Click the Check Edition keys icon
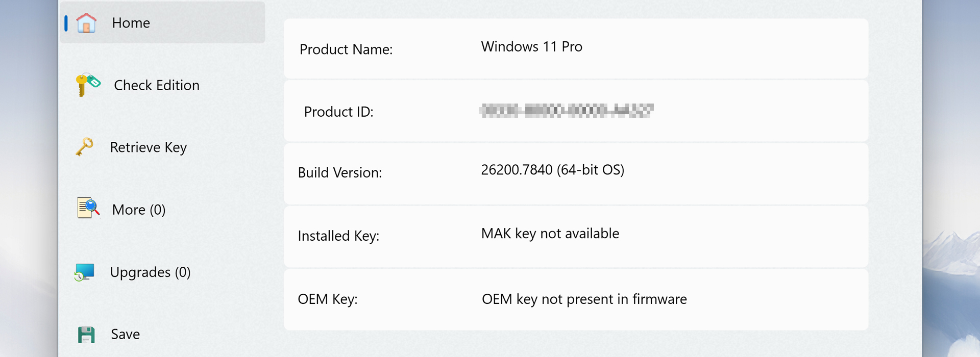The height and width of the screenshot is (357, 980). point(87,84)
